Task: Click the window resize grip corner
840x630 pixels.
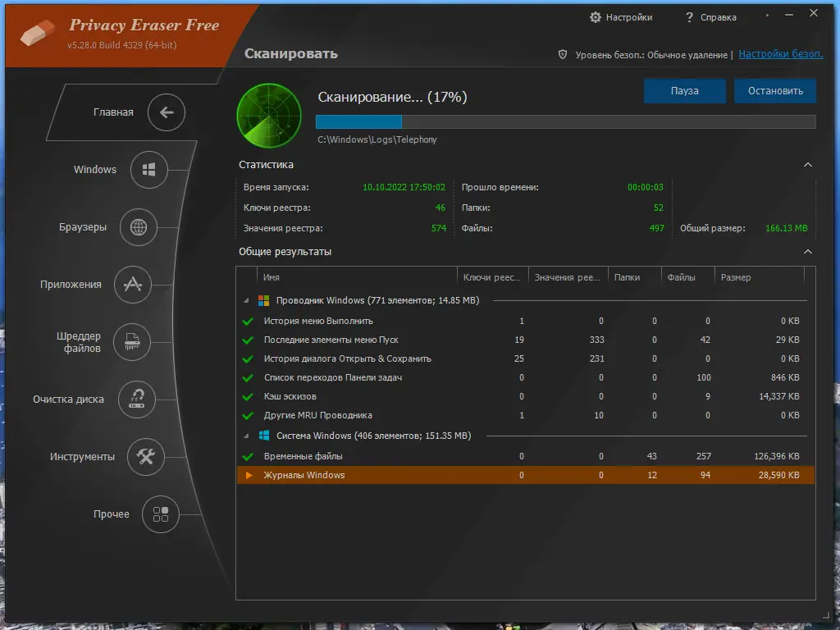Action: [825, 616]
